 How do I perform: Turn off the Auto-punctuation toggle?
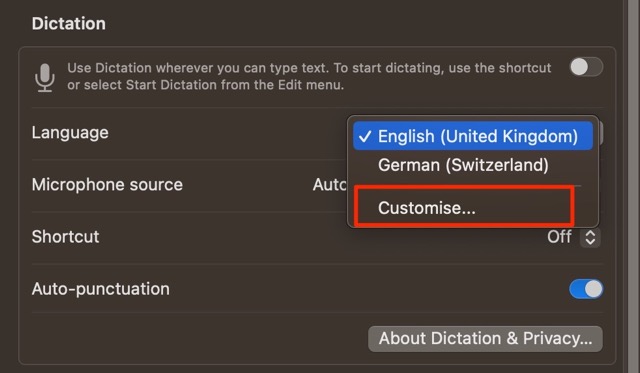[x=586, y=289]
